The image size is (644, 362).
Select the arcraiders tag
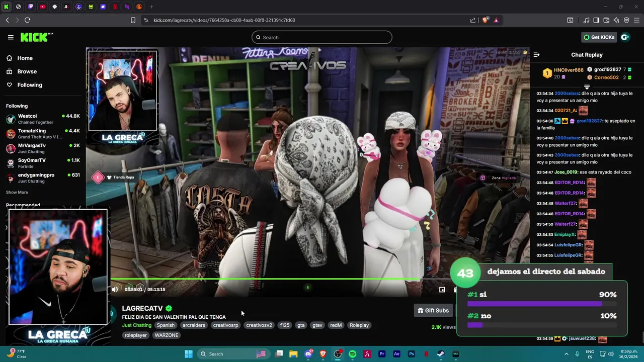tap(194, 325)
